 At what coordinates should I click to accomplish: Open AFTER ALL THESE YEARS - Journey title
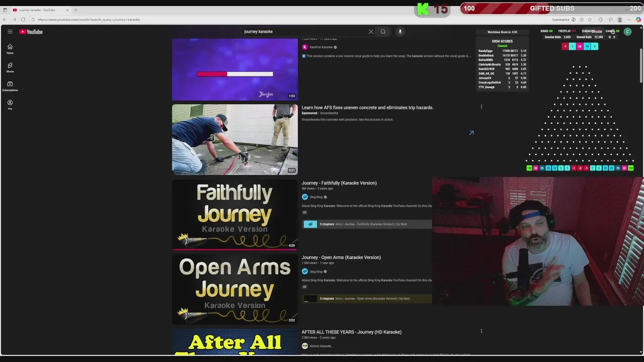tap(351, 332)
